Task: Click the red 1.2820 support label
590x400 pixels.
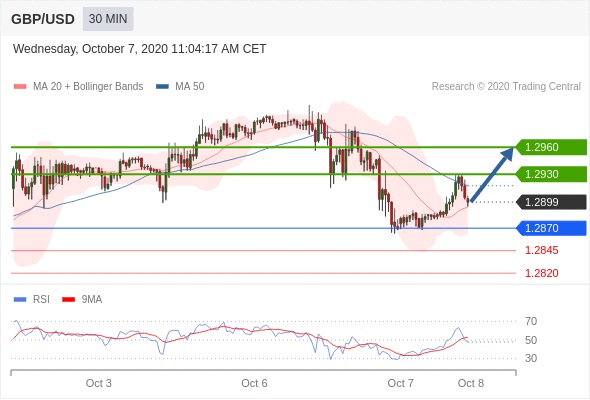Action: click(x=541, y=273)
